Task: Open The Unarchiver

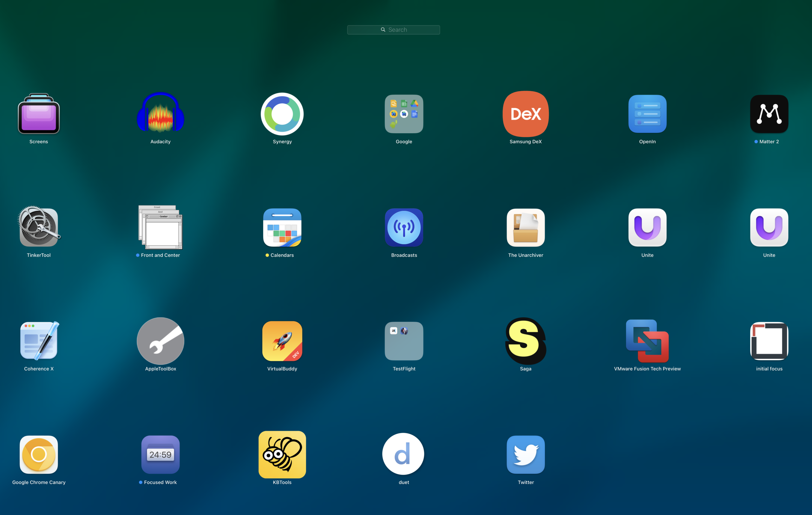Action: click(526, 227)
